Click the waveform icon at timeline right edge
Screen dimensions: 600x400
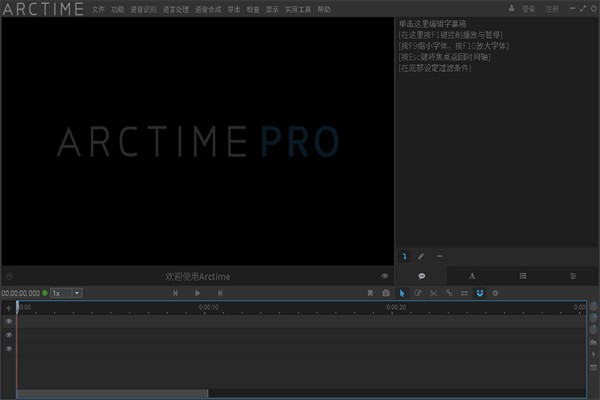pyautogui.click(x=593, y=342)
